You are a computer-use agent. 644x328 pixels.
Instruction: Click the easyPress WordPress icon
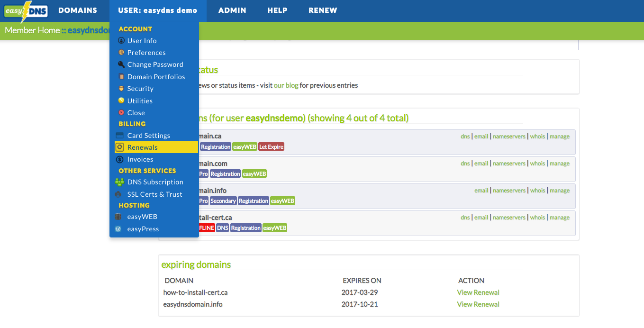click(118, 229)
